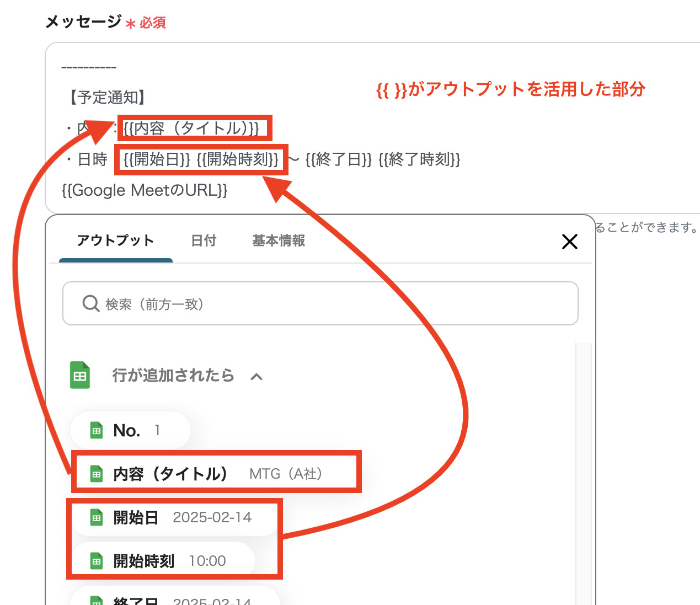Click inside the メッセージ text area

point(372,128)
